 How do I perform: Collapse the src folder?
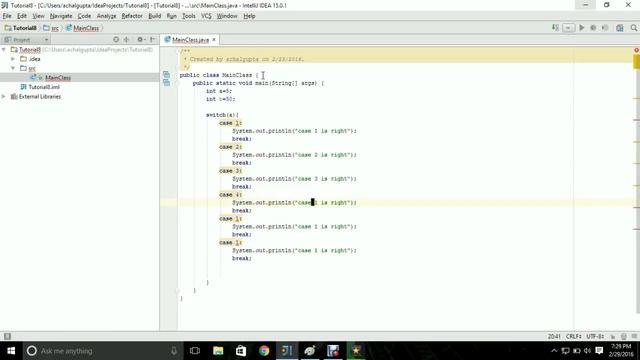(13, 68)
